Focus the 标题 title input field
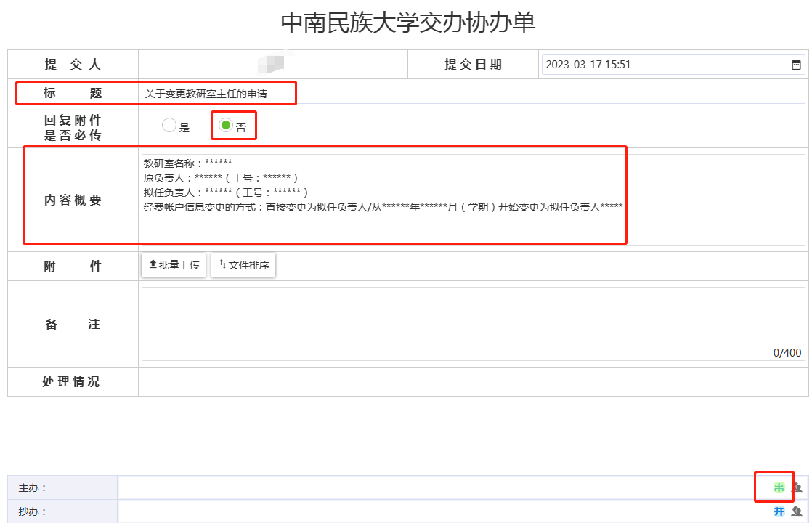The width and height of the screenshot is (812, 523). (x=472, y=94)
